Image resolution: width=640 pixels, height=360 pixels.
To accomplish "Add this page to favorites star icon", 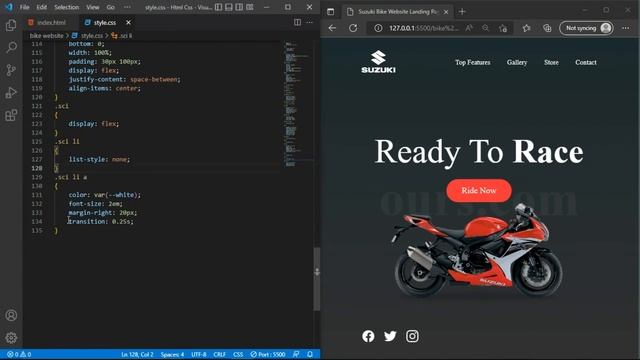I will pyautogui.click(x=503, y=28).
